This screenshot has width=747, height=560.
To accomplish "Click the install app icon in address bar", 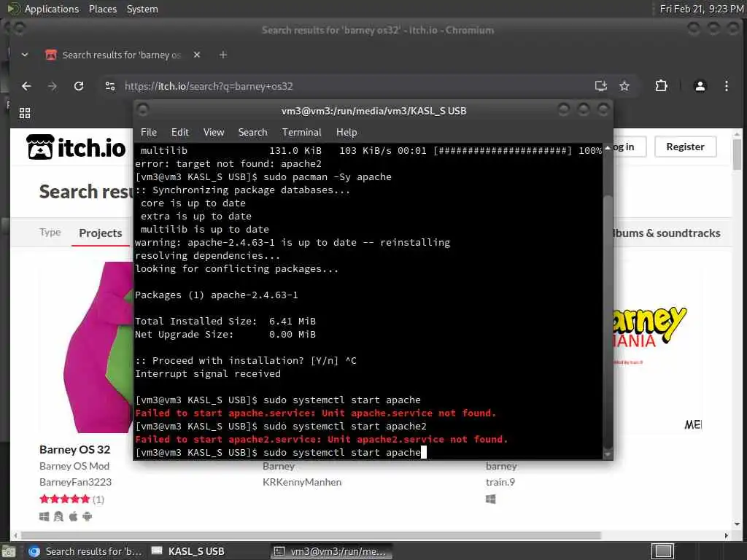I will [x=601, y=86].
